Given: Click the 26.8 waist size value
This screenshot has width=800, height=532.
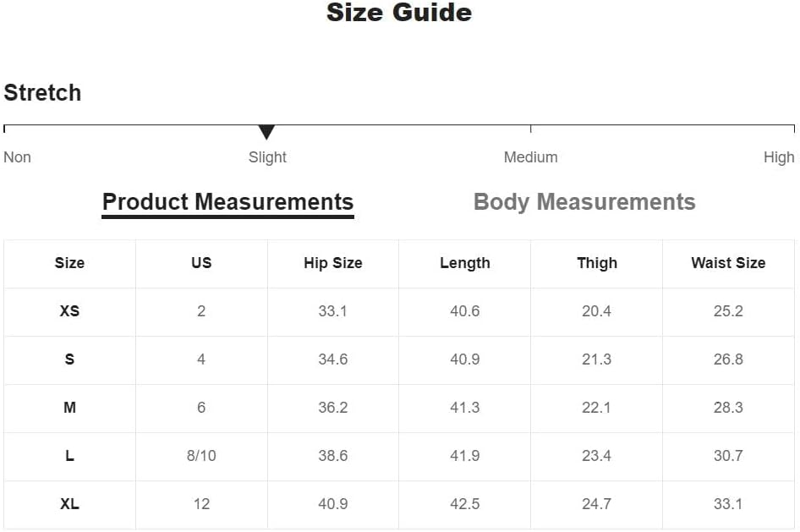Looking at the screenshot, I should pyautogui.click(x=728, y=359).
